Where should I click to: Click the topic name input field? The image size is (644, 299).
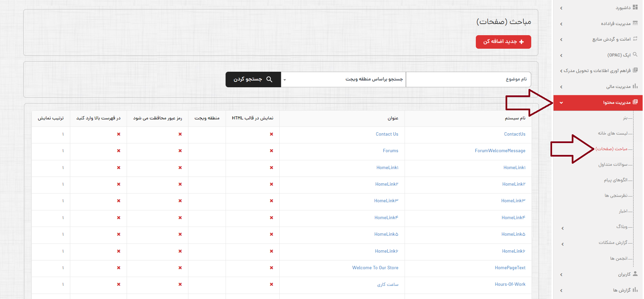tap(468, 79)
